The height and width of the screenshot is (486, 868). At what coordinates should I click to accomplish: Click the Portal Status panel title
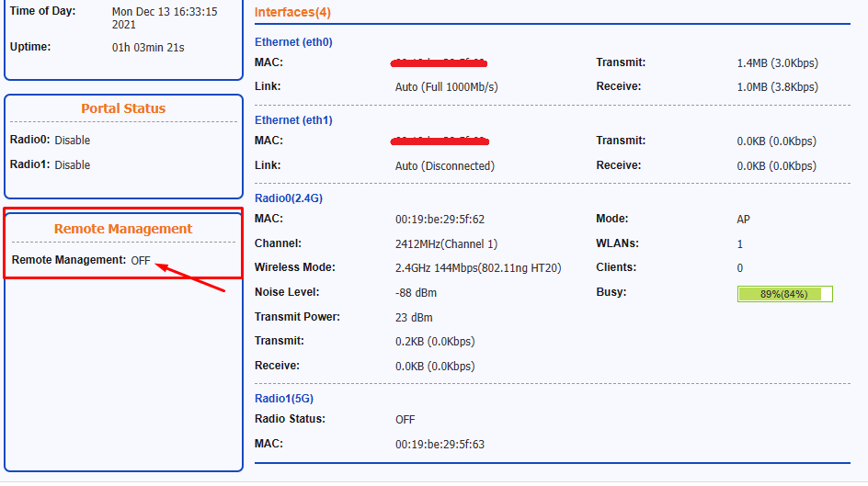(x=123, y=108)
